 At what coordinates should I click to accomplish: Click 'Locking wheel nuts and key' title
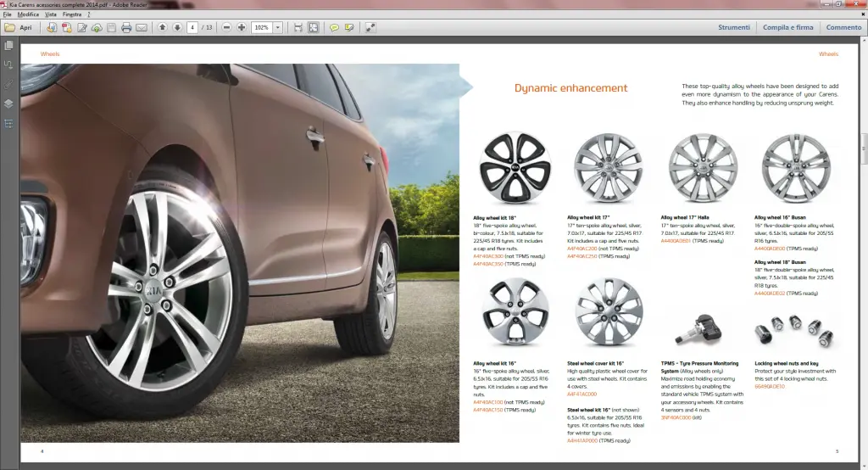786,364
